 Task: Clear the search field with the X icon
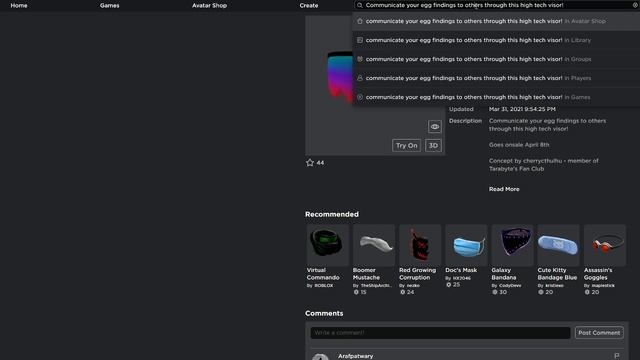[x=635, y=5]
